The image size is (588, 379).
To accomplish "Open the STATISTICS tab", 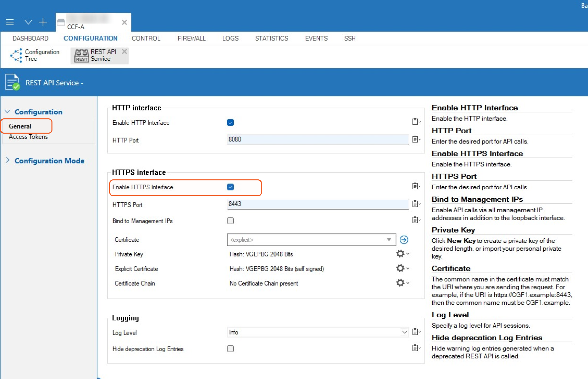I will click(x=271, y=38).
